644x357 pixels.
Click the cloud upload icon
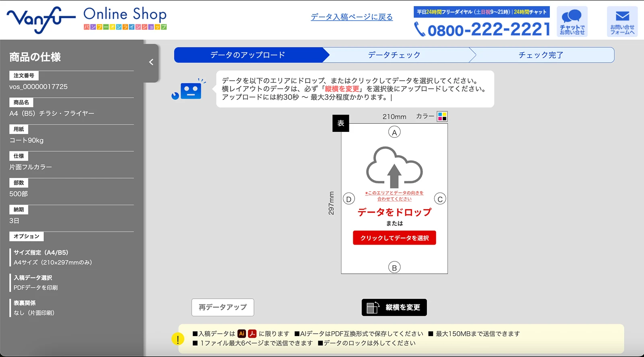394,166
